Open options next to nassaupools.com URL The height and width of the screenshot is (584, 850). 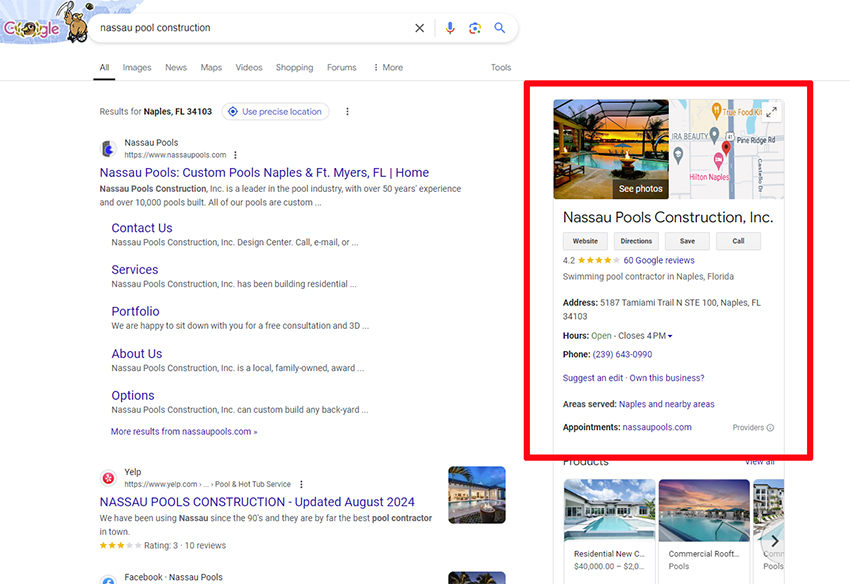pyautogui.click(x=236, y=155)
